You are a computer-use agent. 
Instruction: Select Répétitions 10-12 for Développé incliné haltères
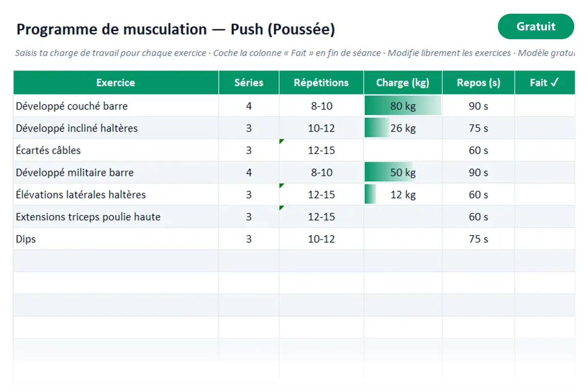321,128
